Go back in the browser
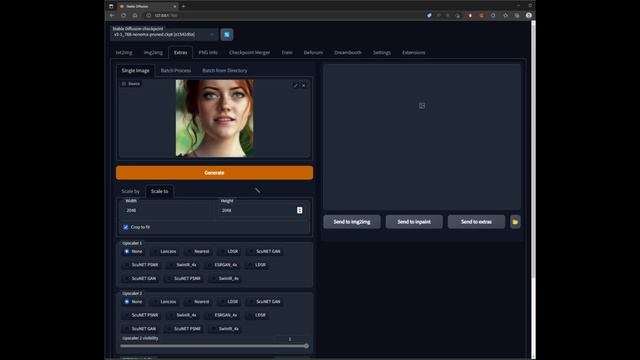This screenshot has height=360, width=640. (x=112, y=16)
